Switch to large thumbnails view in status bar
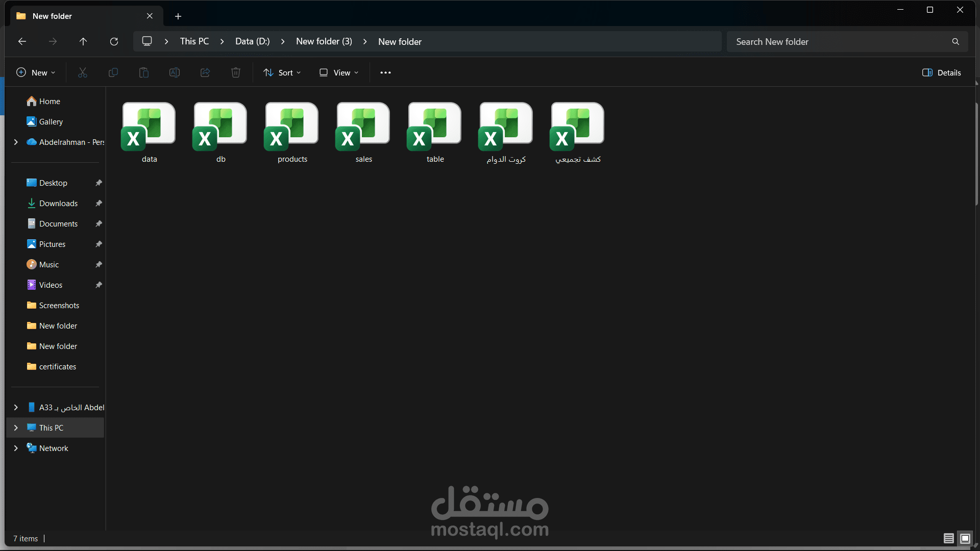This screenshot has height=551, width=980. coord(965,538)
